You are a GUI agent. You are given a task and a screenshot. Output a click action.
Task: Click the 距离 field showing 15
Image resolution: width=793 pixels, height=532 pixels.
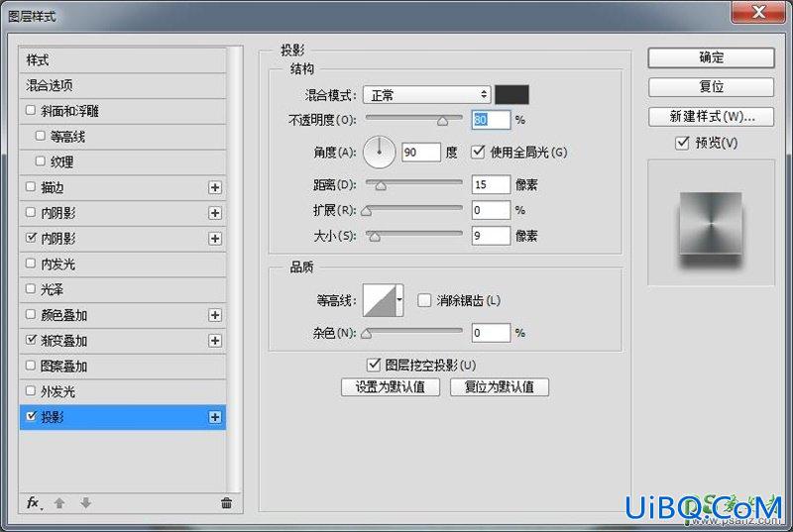click(491, 184)
